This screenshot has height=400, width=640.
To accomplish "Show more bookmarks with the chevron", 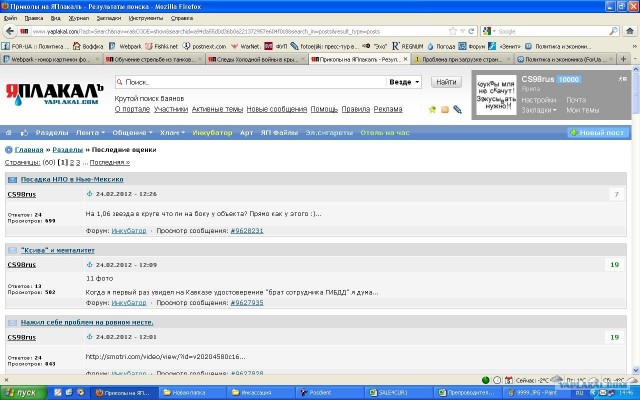I will coord(634,46).
